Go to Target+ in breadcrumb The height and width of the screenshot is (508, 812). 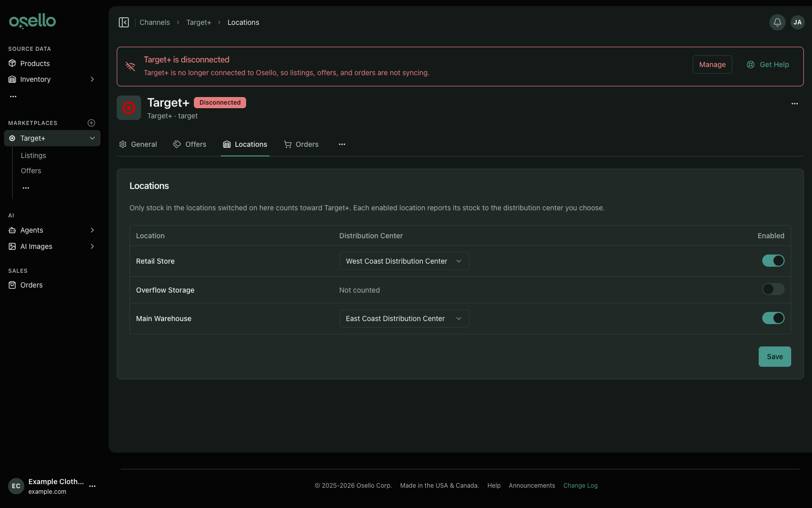click(198, 22)
